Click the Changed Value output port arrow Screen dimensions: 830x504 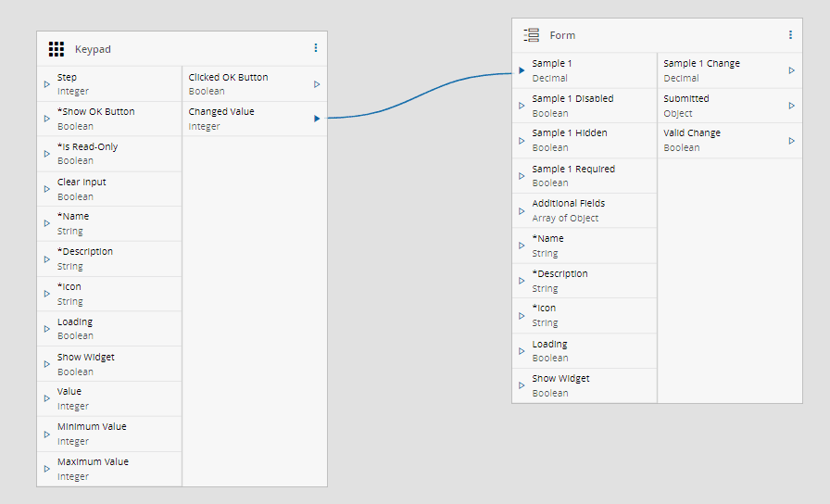317,119
